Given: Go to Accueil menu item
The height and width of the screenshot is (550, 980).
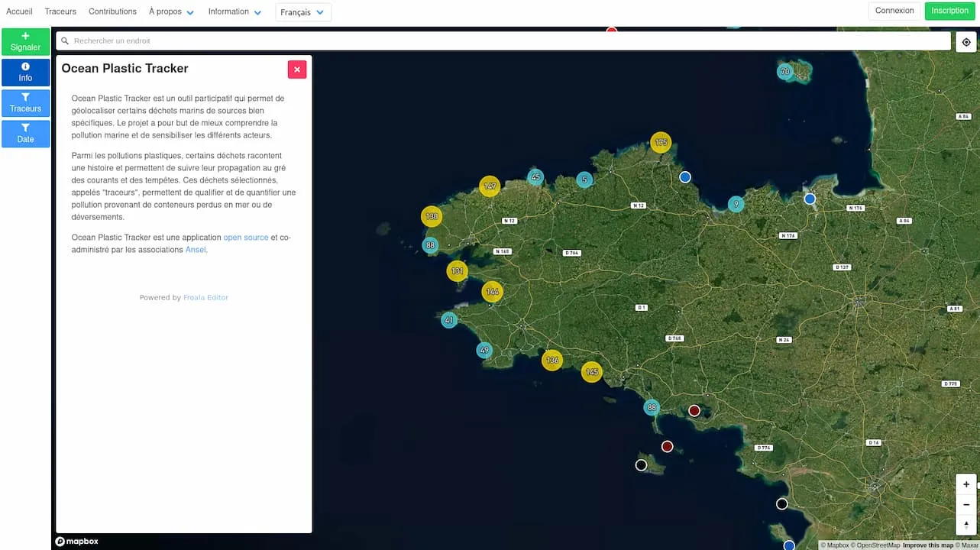Looking at the screenshot, I should click(19, 11).
